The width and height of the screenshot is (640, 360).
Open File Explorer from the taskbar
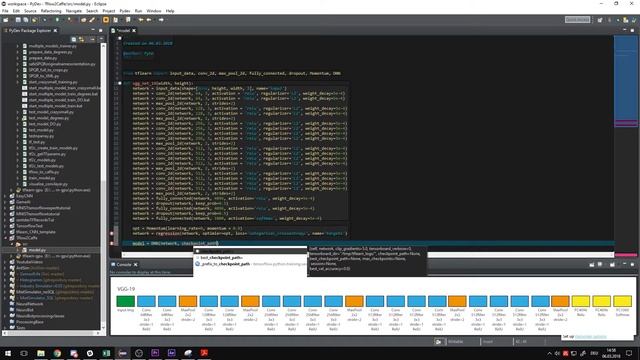[x=41, y=353]
